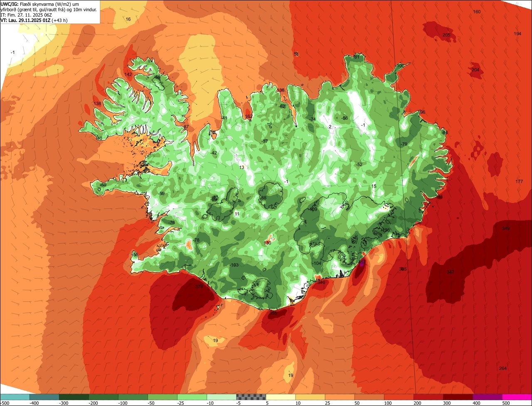Select the flux value 130 in the southern highlands
Viewport: 532px width, 406px height.
[x=268, y=243]
